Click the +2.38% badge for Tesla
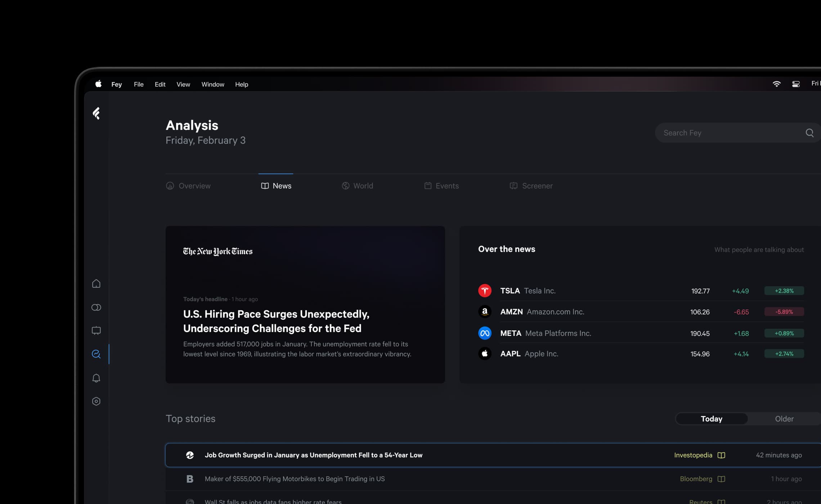 784,291
